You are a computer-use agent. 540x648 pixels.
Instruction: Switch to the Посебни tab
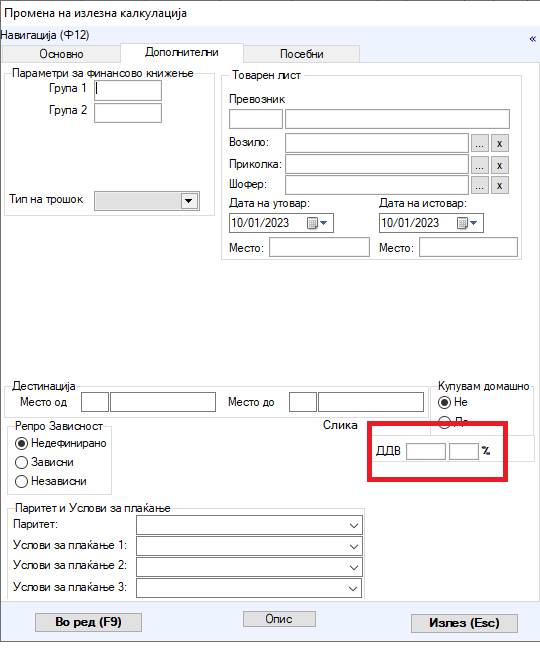click(x=302, y=54)
